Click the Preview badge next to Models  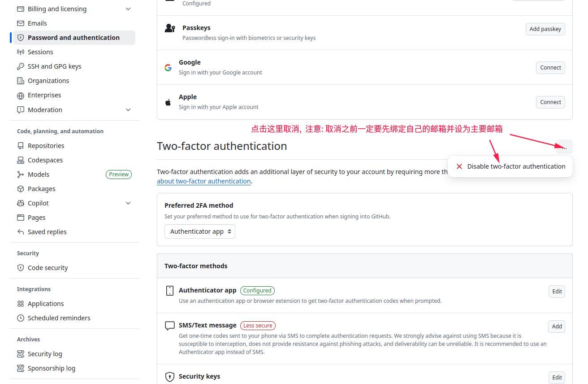pyautogui.click(x=118, y=174)
